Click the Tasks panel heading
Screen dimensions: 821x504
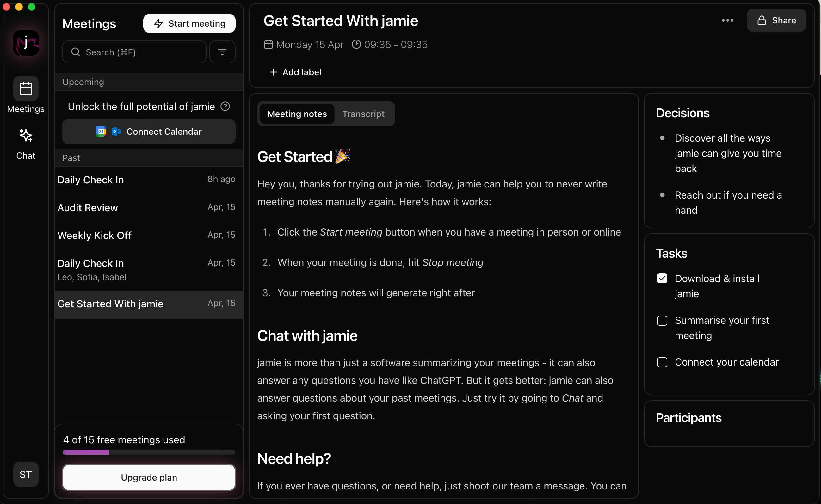672,253
